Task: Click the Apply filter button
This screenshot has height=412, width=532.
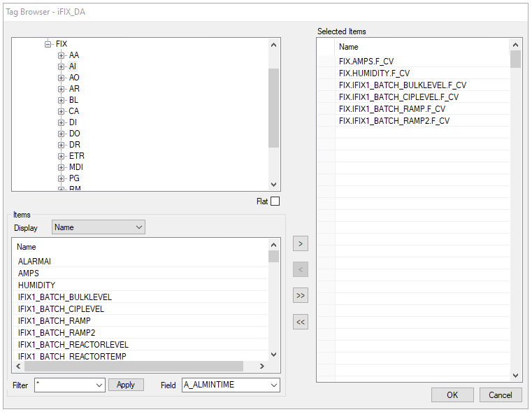Action: [x=126, y=385]
